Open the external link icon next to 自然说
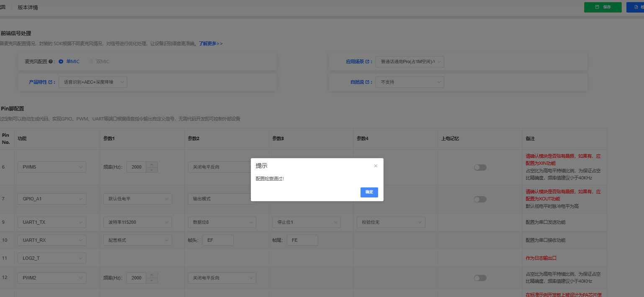 coord(367,82)
